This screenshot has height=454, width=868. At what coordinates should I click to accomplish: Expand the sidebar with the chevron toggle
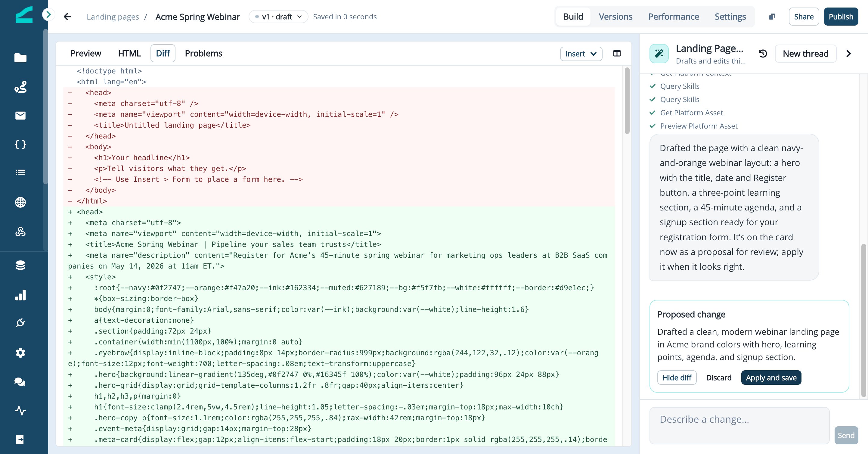pyautogui.click(x=48, y=14)
